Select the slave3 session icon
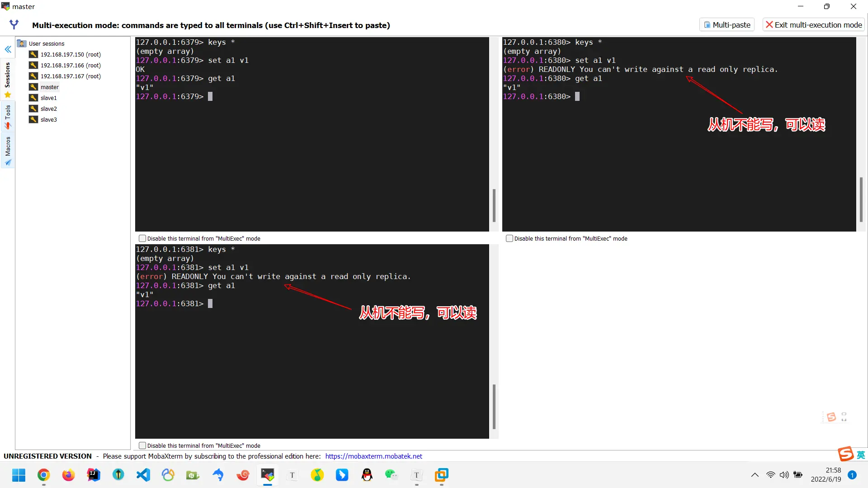 pos(33,119)
